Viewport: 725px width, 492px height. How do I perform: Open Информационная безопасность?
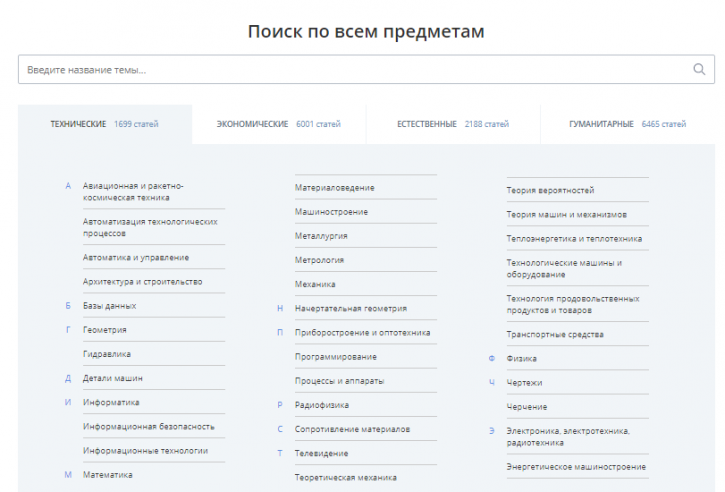coord(149,426)
